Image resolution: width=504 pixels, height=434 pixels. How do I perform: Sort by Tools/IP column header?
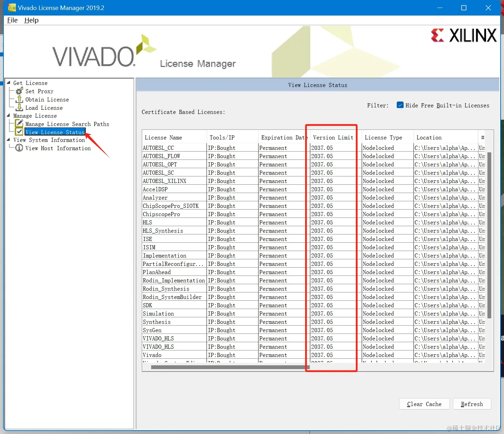tap(233, 137)
